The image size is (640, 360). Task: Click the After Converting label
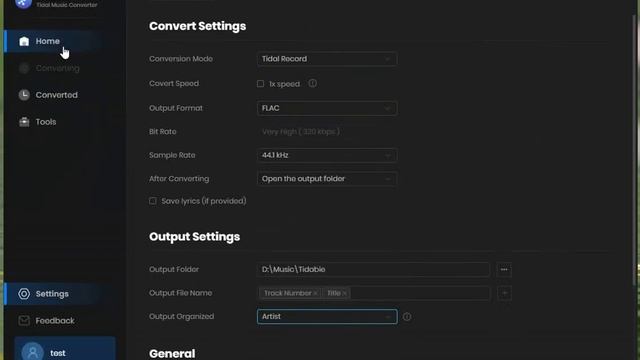(x=179, y=179)
